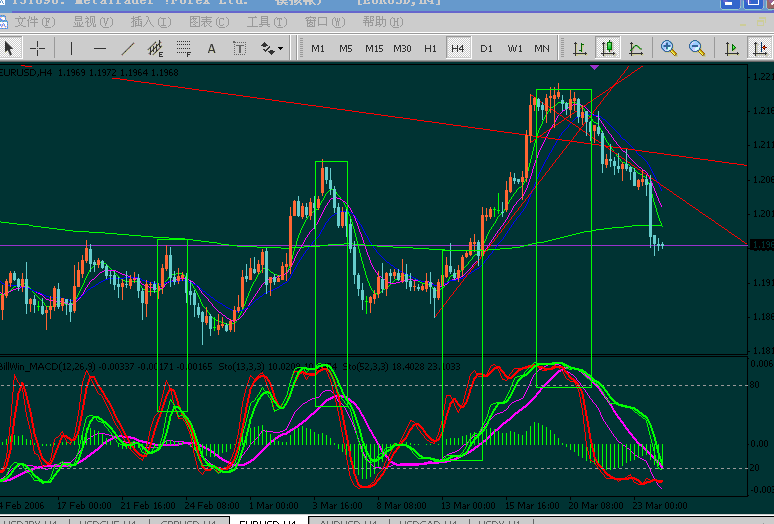Open the 窗口(W) menu
The height and width of the screenshot is (524, 774).
(x=325, y=22)
